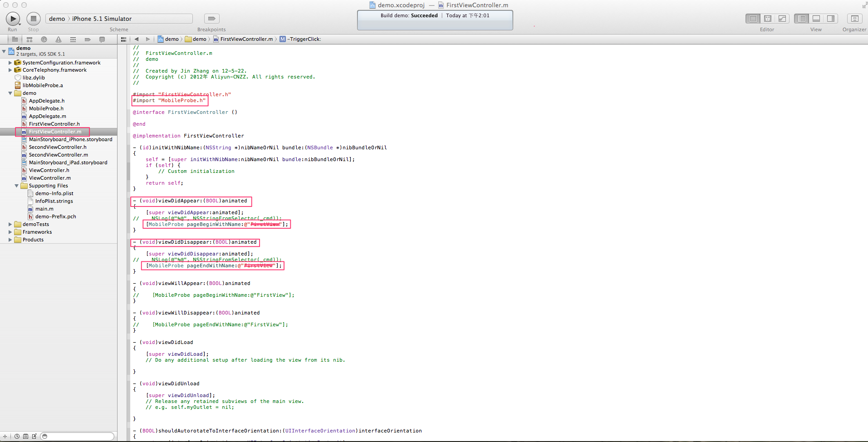Toggle the navigator pane view button
This screenshot has height=442, width=868.
802,19
